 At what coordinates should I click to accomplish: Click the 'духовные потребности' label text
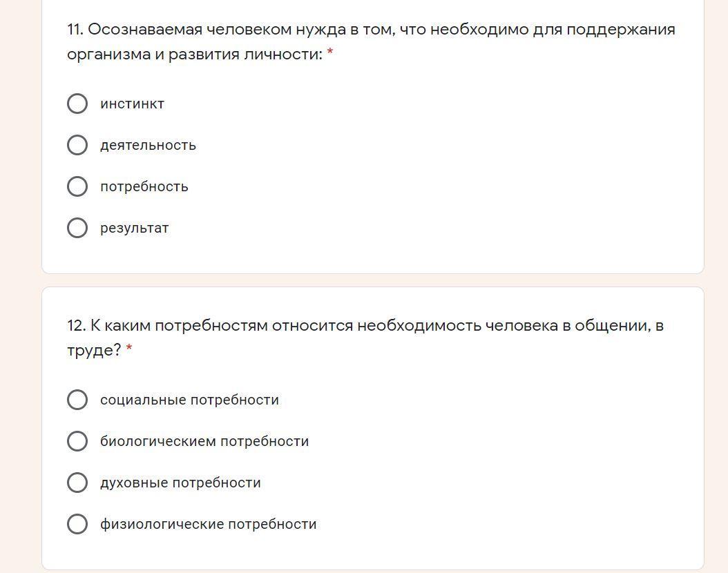pyautogui.click(x=180, y=483)
